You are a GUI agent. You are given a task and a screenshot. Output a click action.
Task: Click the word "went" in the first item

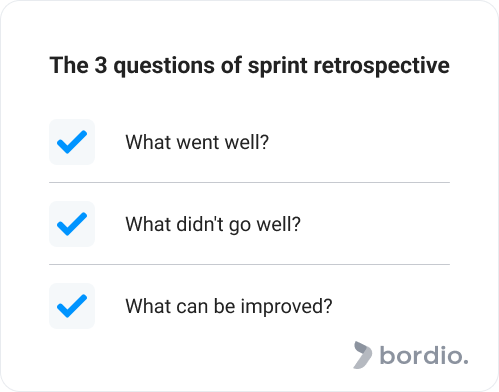(x=198, y=143)
